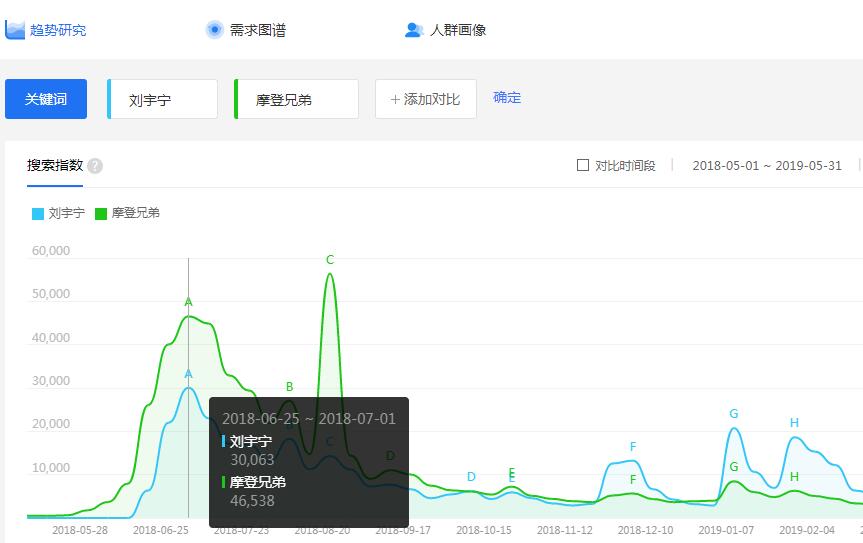This screenshot has width=863, height=543.
Task: Click the 添加对比 button
Action: click(x=425, y=99)
